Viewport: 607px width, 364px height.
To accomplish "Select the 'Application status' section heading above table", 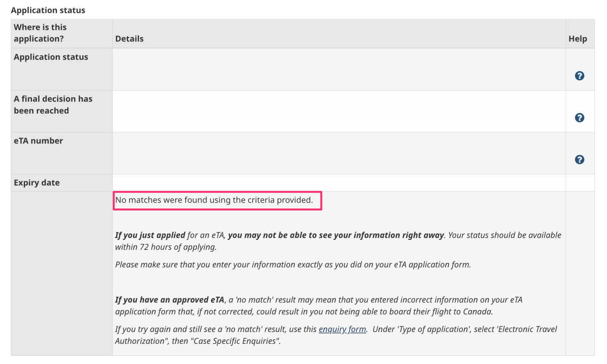I will click(x=48, y=10).
